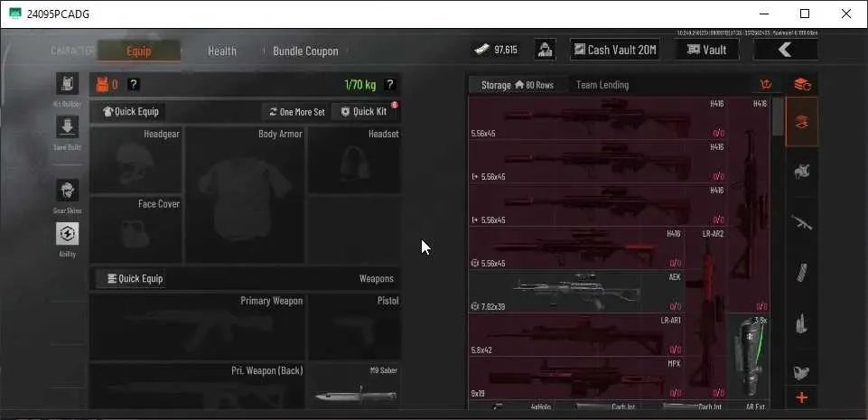Click the orange armor vest icon
The width and height of the screenshot is (868, 420).
(x=103, y=84)
